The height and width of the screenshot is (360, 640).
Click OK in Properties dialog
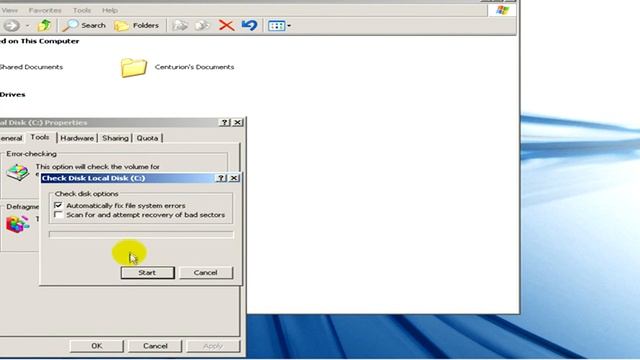click(97, 346)
